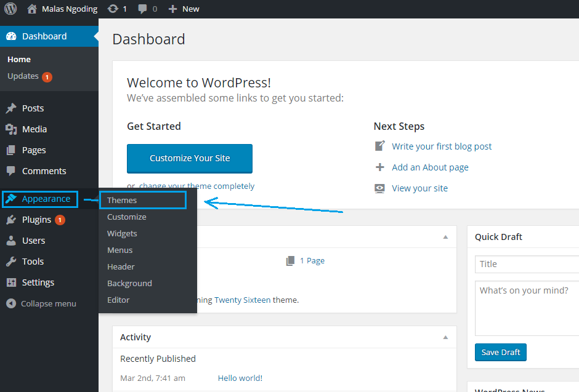Click the Updates count badge in sidebar
This screenshot has width=579, height=392.
[47, 77]
